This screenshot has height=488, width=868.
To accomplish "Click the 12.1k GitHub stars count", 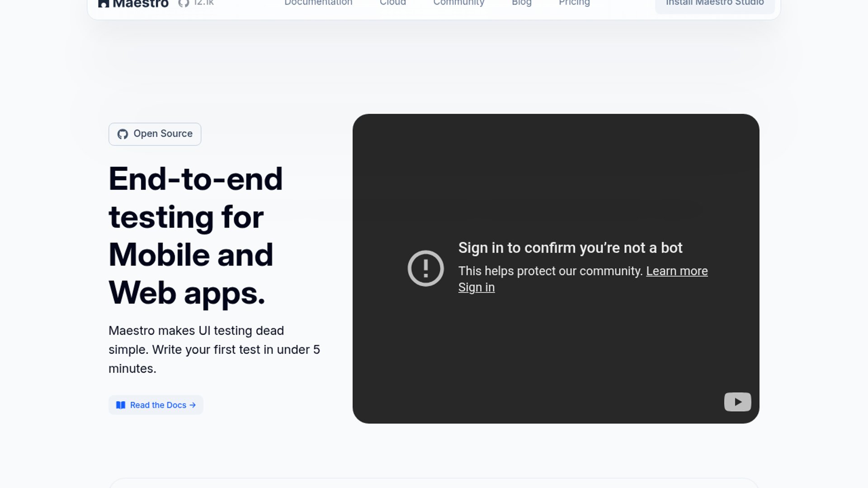I will pyautogui.click(x=203, y=3).
